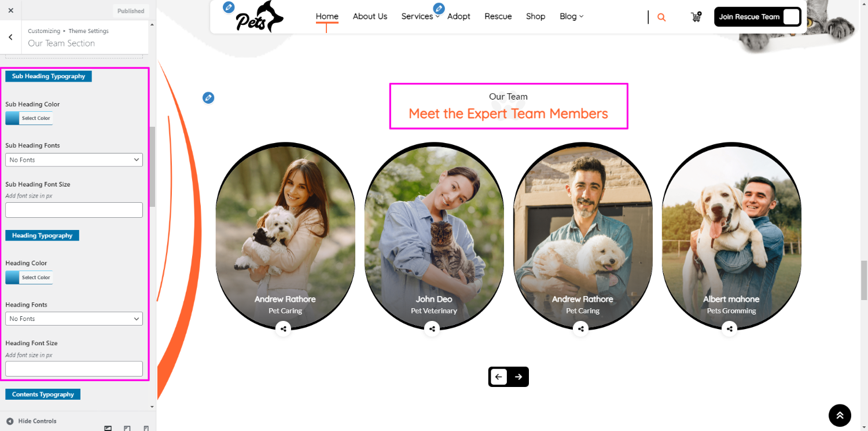Open the Sub Heading Fonts dropdown
Screen dimensions: 868x431
(74, 159)
